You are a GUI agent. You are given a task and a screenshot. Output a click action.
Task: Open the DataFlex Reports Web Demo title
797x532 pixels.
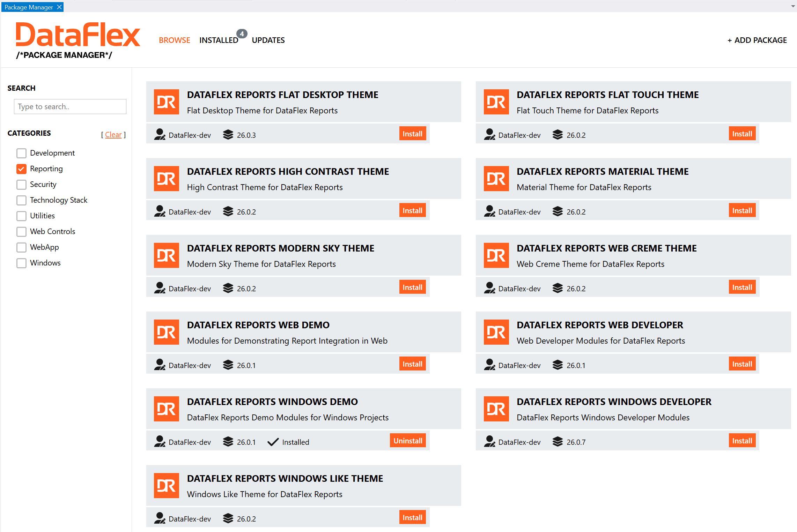(x=258, y=325)
